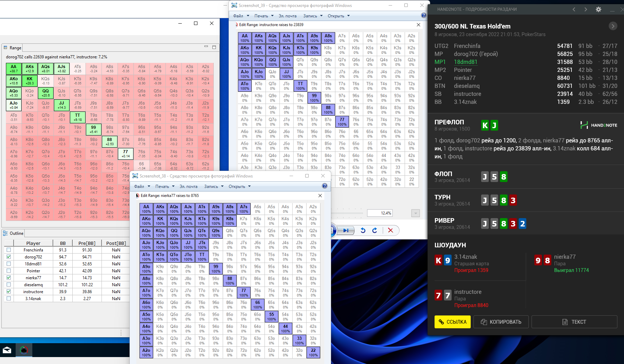
Task: Open Запись menu in Screenshot_39 viewer
Action: [313, 16]
